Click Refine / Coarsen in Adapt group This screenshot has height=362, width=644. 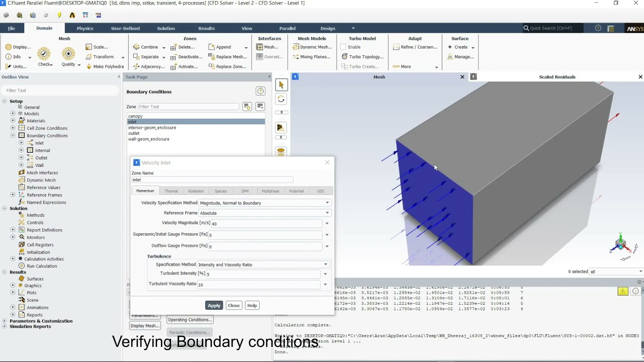(x=415, y=47)
